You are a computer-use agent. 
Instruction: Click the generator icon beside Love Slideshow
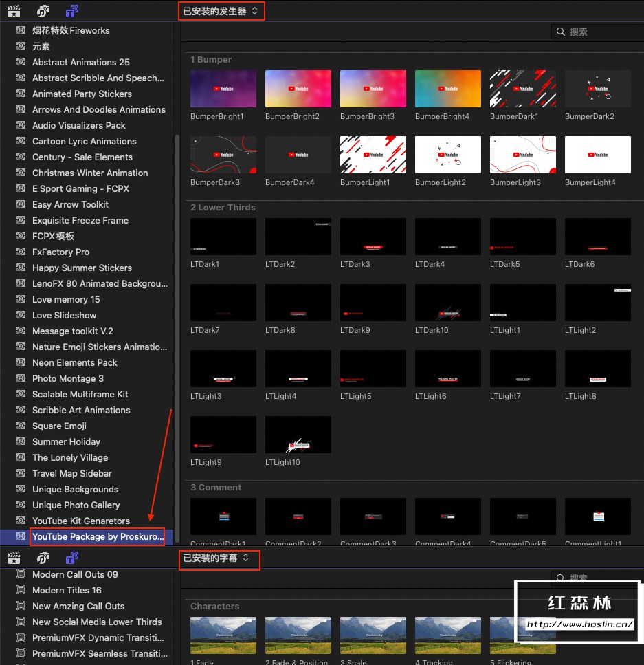(x=21, y=315)
